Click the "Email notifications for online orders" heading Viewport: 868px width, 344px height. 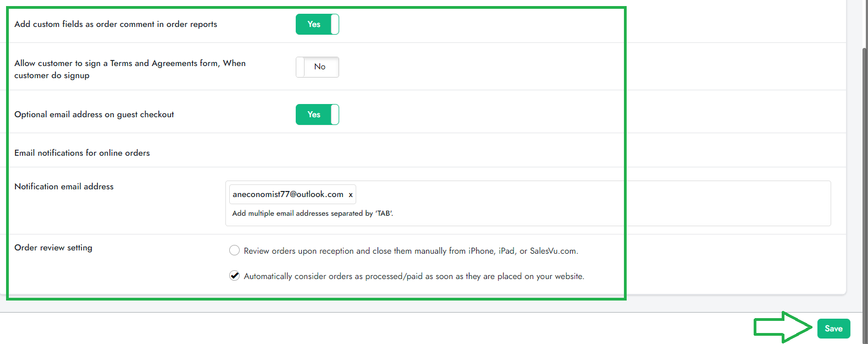tap(82, 153)
